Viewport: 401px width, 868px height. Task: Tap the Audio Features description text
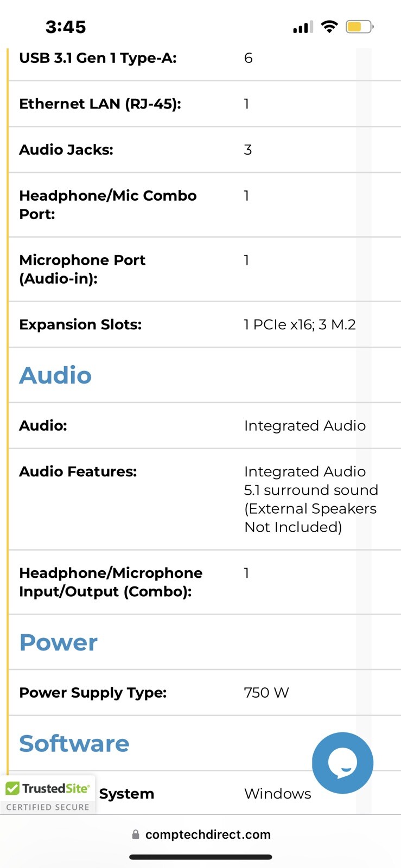[x=311, y=499]
